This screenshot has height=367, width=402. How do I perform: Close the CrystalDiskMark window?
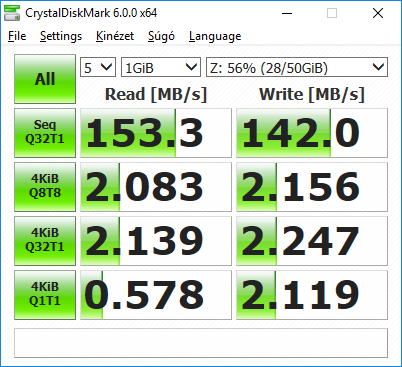pos(378,13)
